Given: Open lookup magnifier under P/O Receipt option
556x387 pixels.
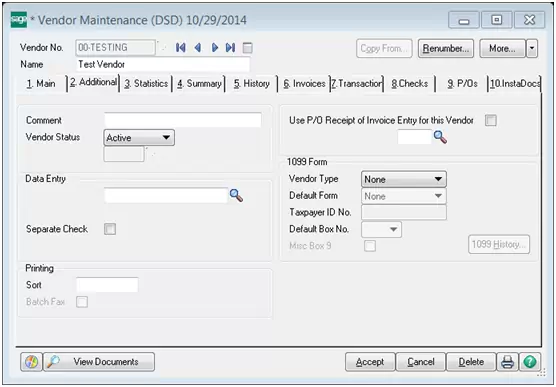Looking at the screenshot, I should [x=440, y=137].
